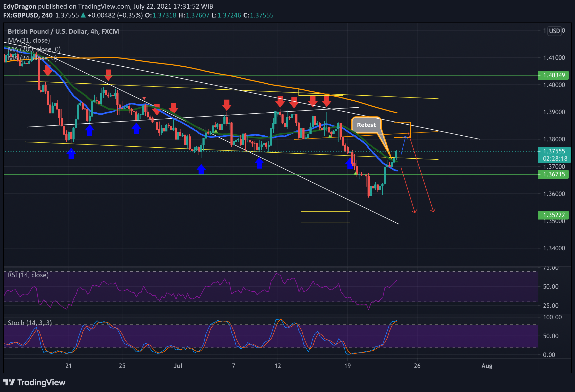Select the MA (24, close, 0) indicator legend
Screen dimensions: 575x392
pos(32,58)
